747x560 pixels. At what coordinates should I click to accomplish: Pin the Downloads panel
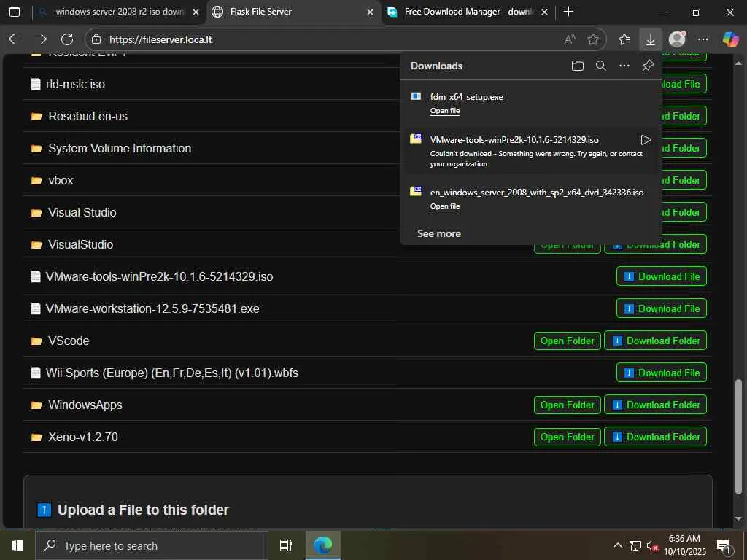(648, 66)
